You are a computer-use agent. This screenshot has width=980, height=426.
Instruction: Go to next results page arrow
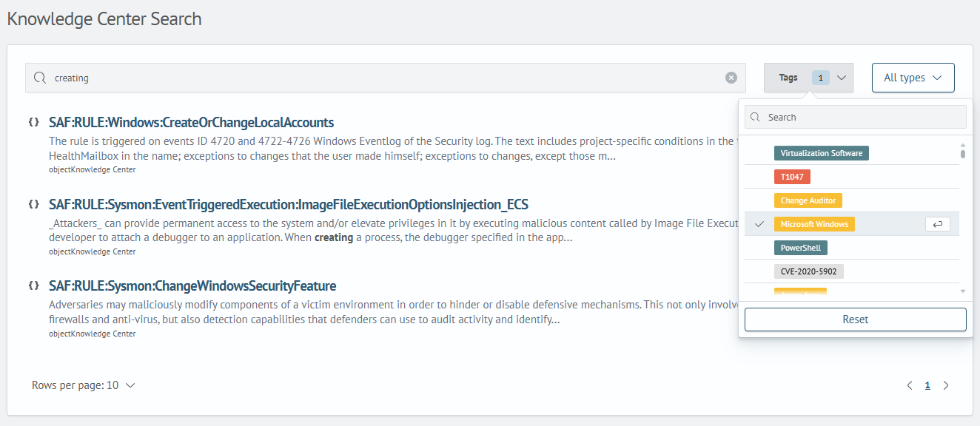946,385
